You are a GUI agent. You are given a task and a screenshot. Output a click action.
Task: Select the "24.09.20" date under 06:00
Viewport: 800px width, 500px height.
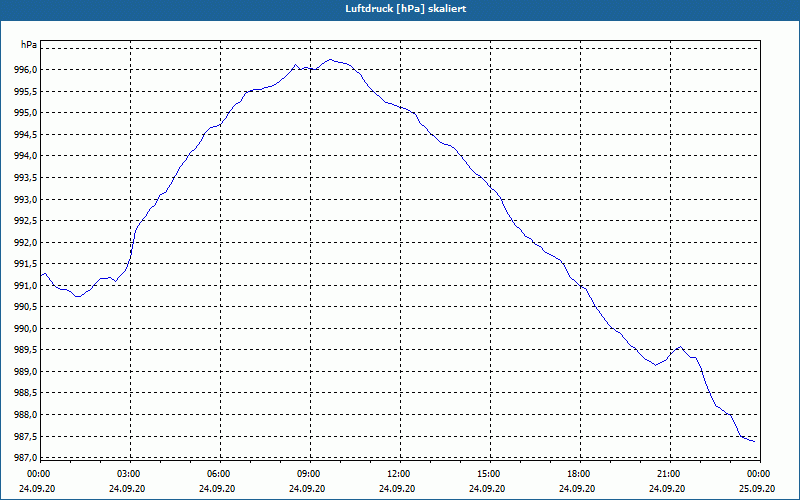click(217, 489)
